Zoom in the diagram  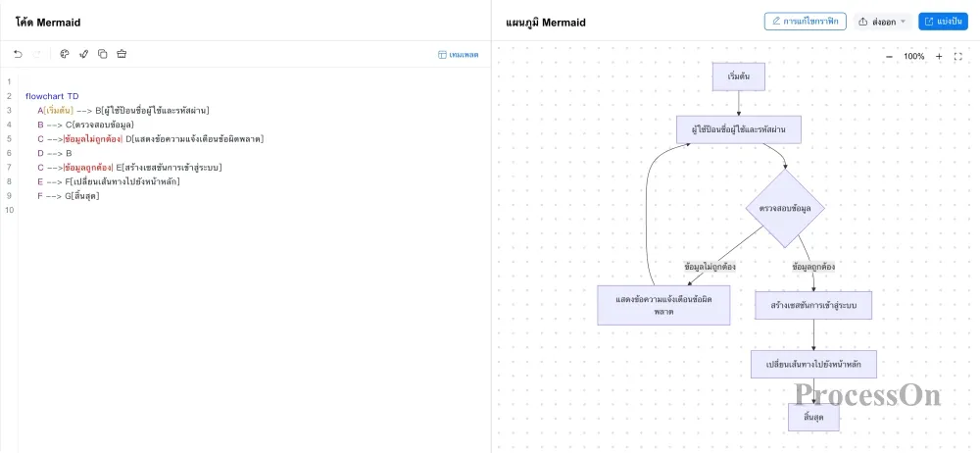(939, 56)
